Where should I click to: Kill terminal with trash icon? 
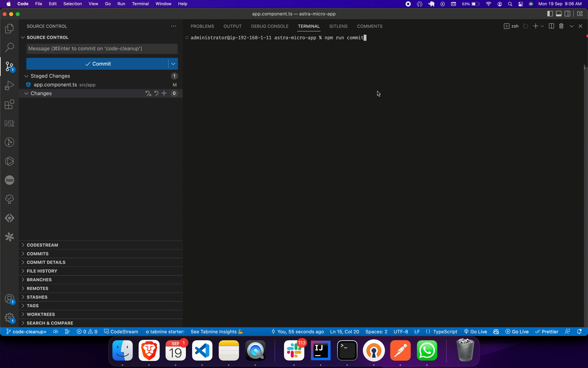click(561, 26)
